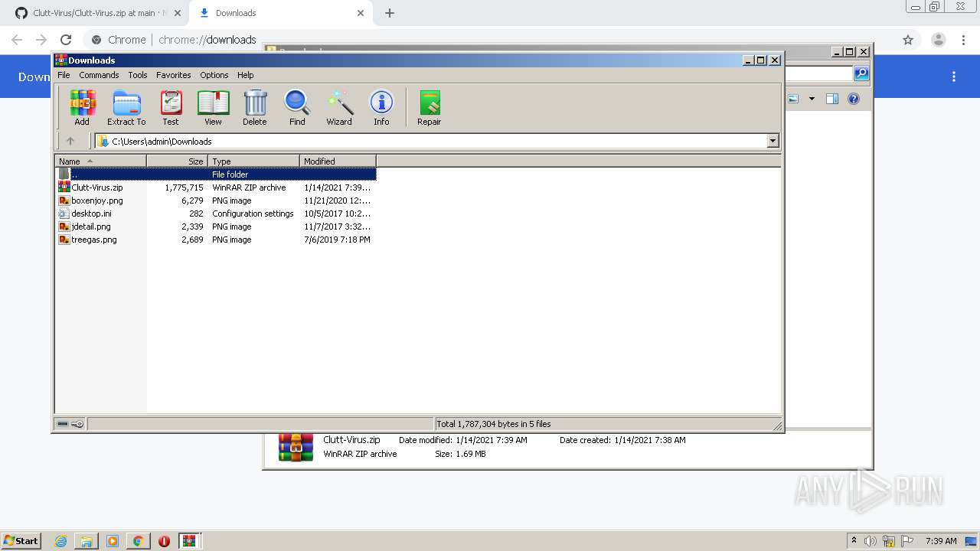Screen dimensions: 980x551
Task: Click the Windows Start button
Action: coord(21,541)
